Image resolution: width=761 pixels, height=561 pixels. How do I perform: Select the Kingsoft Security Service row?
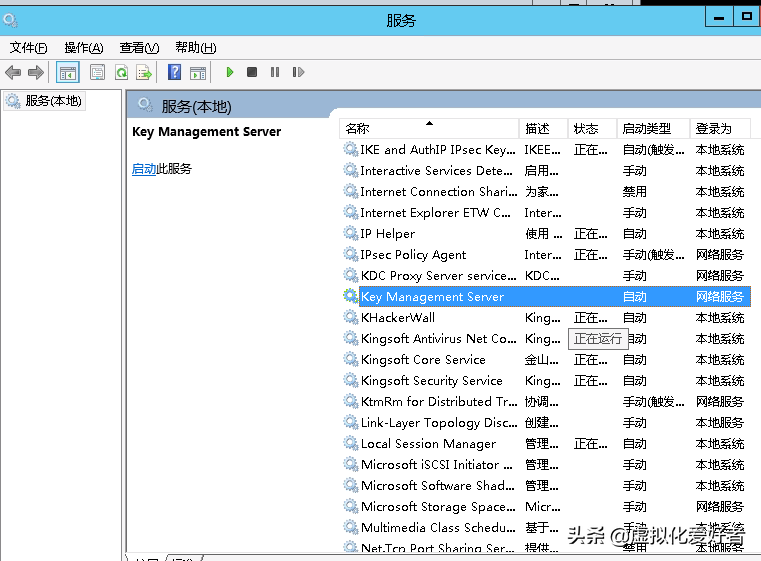546,380
